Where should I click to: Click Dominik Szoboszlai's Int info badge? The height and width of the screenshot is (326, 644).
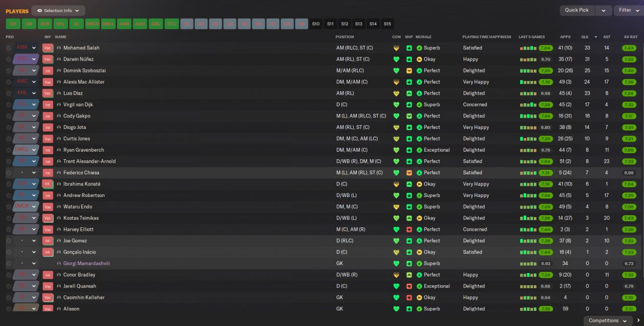(x=48, y=71)
